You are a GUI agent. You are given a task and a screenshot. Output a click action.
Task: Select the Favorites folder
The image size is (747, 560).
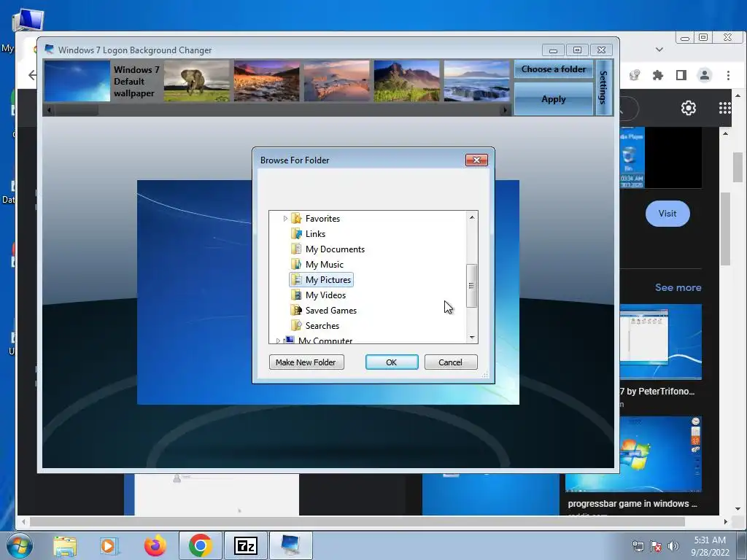pyautogui.click(x=322, y=219)
